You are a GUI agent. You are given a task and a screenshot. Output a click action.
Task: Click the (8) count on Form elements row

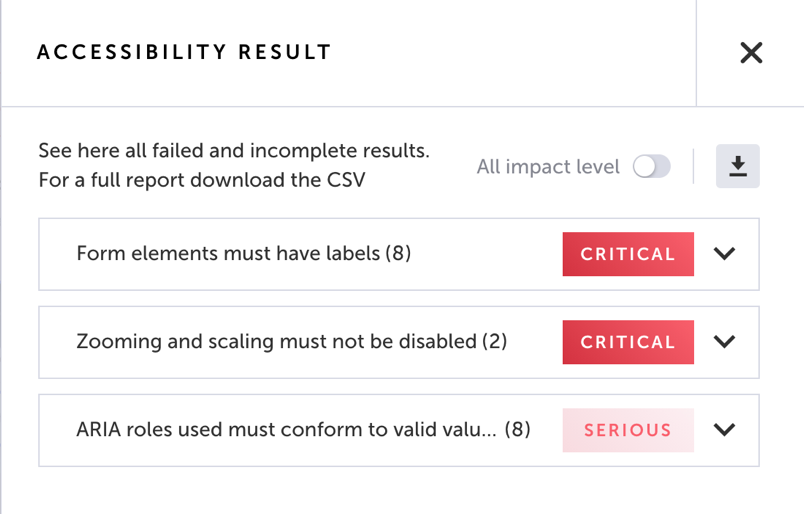coord(398,253)
